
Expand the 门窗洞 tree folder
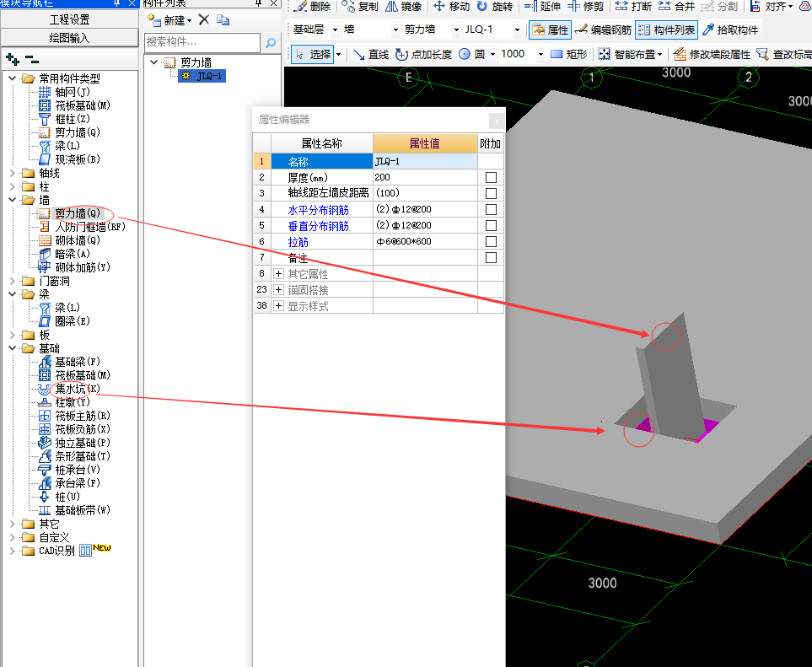(x=13, y=281)
